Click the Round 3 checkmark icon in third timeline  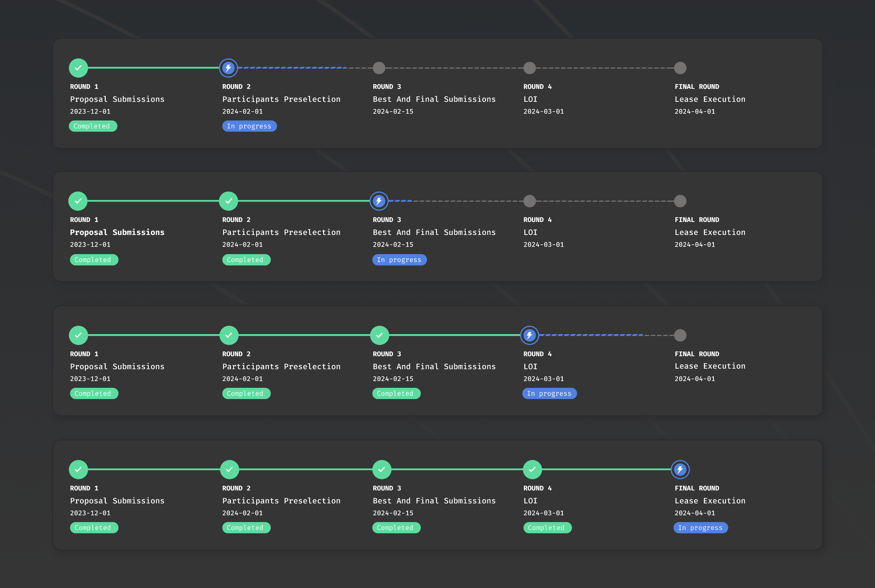pyautogui.click(x=380, y=335)
